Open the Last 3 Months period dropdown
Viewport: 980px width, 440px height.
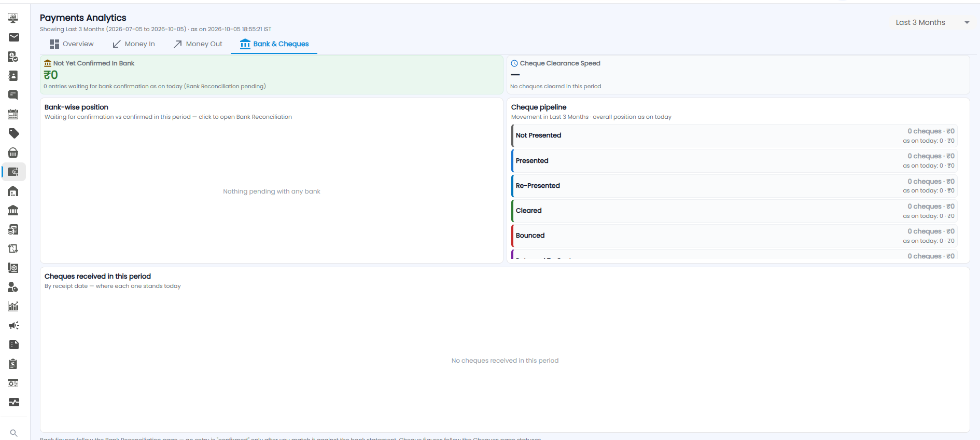932,22
